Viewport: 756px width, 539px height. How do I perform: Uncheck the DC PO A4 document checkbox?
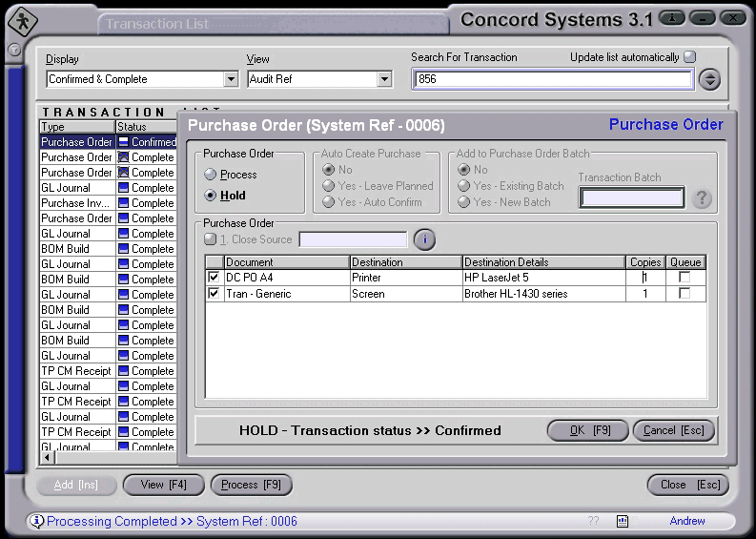pos(214,278)
